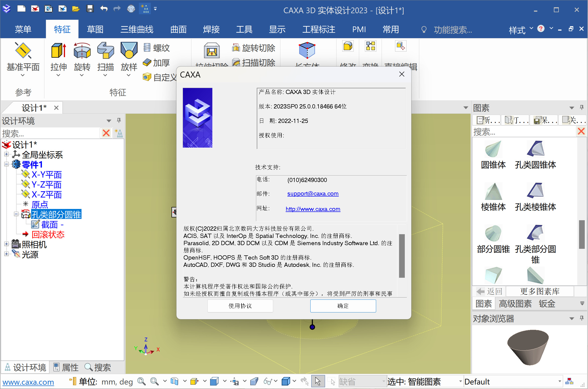Click the 更多图素库 button
The height and width of the screenshot is (389, 588).
point(540,291)
